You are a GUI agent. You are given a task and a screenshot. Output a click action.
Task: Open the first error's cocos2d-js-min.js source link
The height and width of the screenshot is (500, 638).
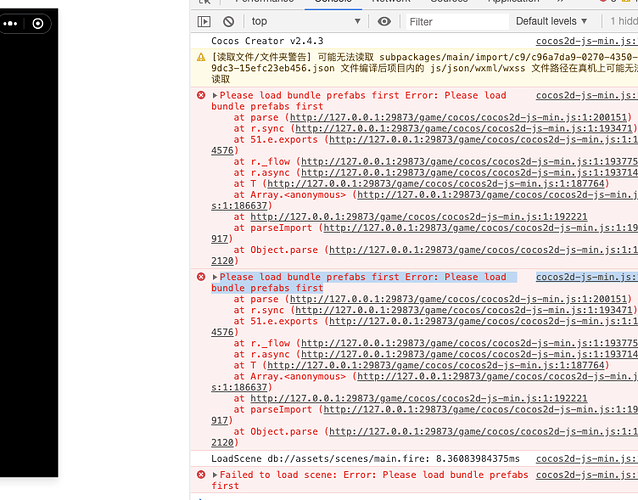click(587, 95)
